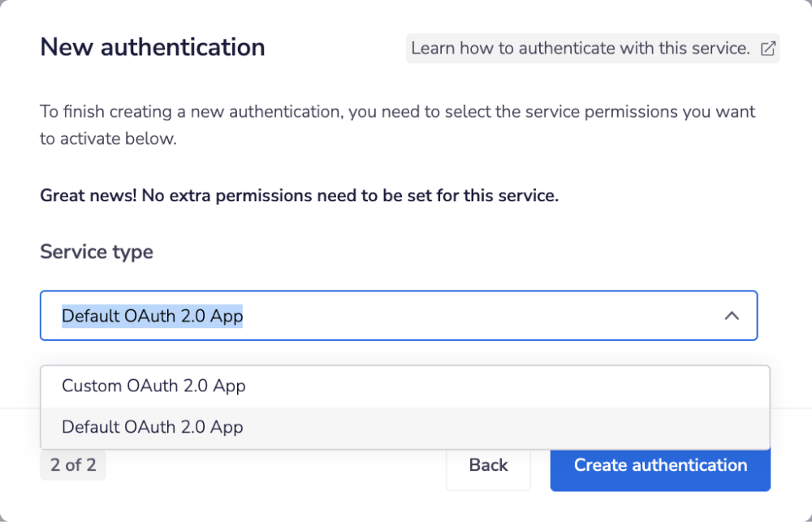The image size is (812, 522).
Task: Click the Service type label
Action: (x=96, y=252)
